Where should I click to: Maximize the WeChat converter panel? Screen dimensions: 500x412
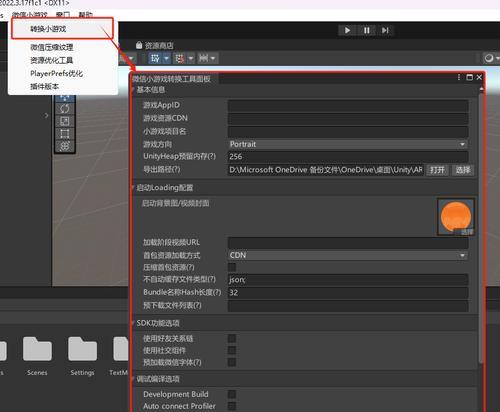470,77
